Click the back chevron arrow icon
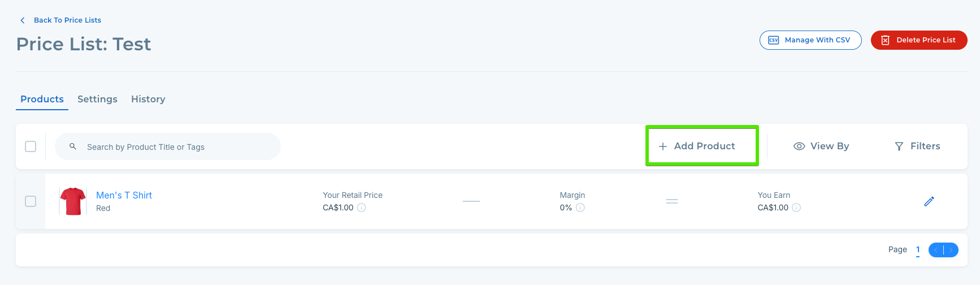This screenshot has width=980, height=285. [x=23, y=20]
